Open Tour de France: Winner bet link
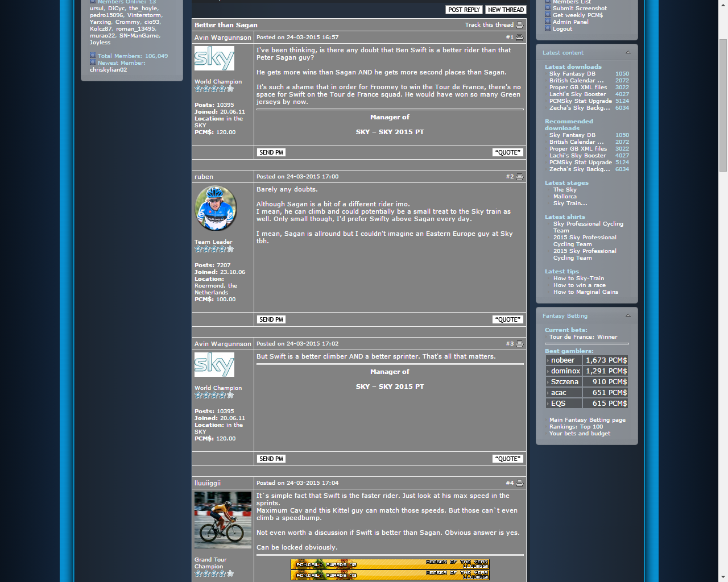Image resolution: width=728 pixels, height=582 pixels. click(x=583, y=337)
